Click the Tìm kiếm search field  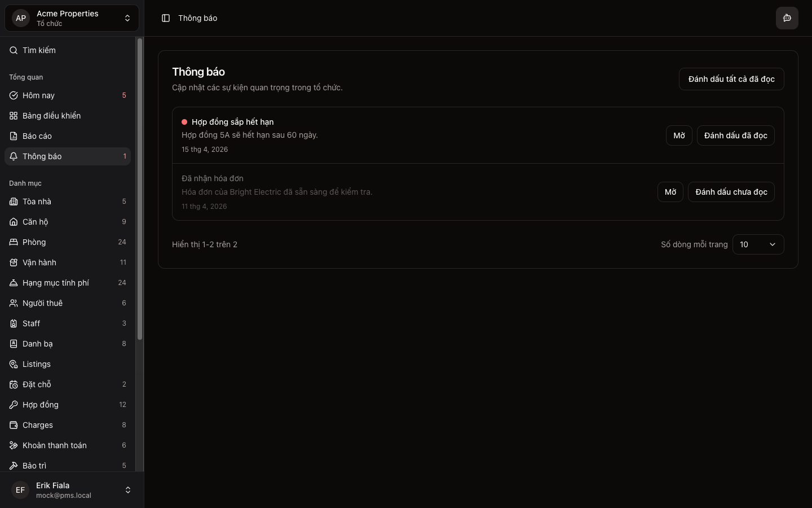coord(68,50)
